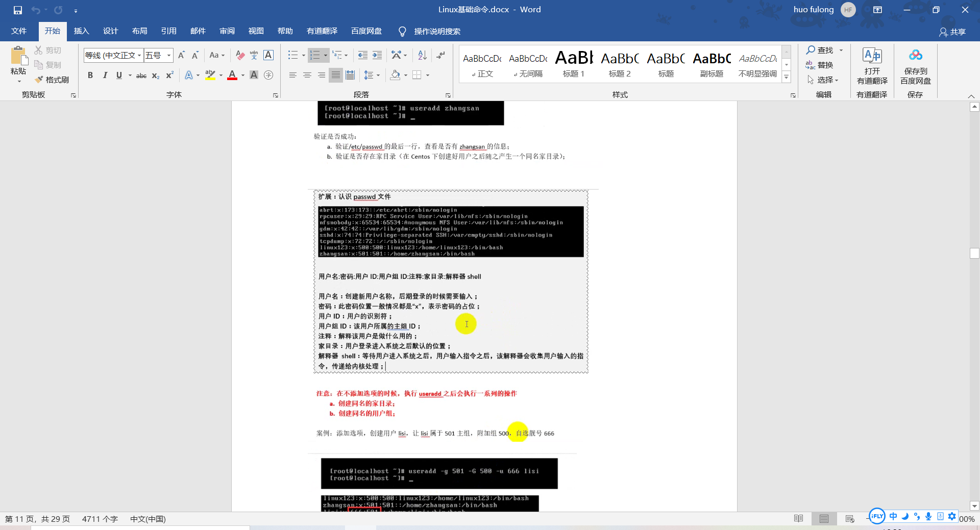Switch to the 插入 Insert tab

tap(81, 31)
